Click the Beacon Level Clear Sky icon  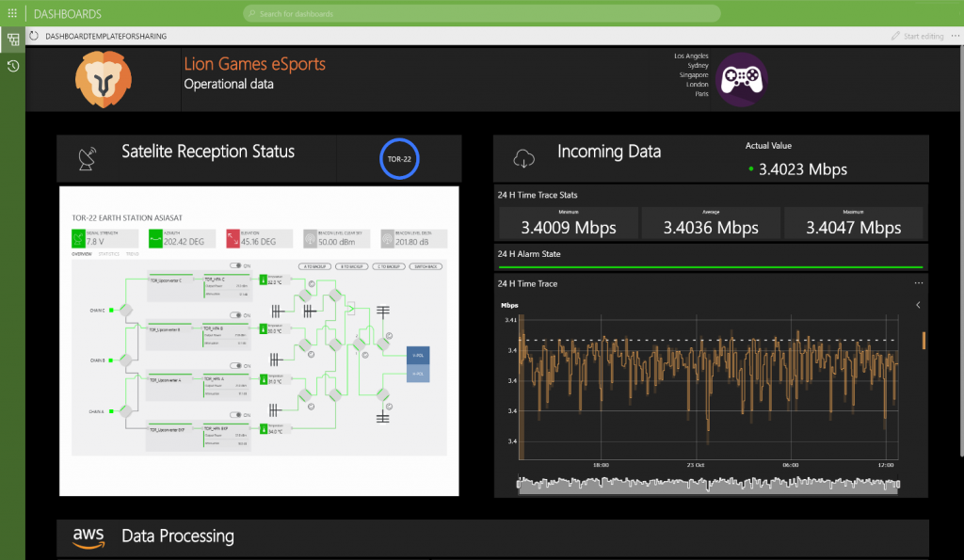point(310,238)
